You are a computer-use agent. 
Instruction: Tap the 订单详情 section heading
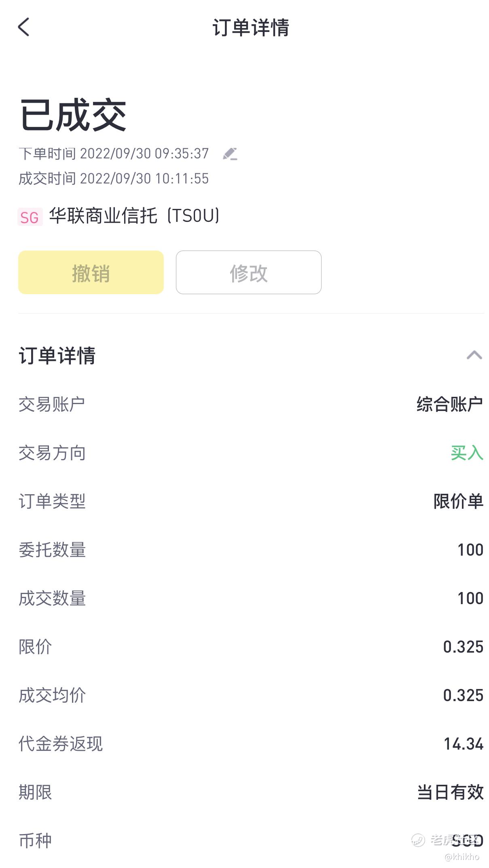pos(57,356)
